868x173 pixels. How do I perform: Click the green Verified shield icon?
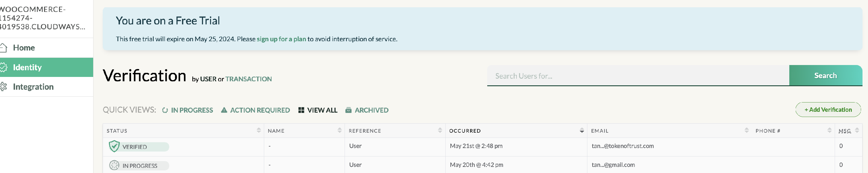(x=114, y=146)
